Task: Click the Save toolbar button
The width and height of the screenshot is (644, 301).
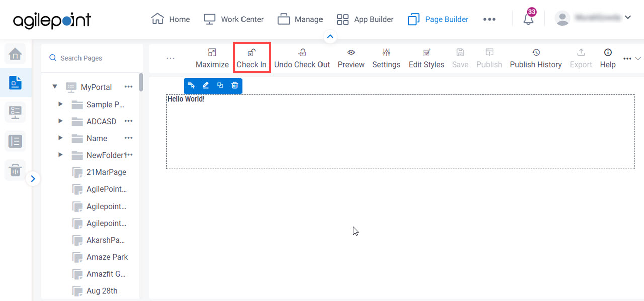Action: point(460,58)
